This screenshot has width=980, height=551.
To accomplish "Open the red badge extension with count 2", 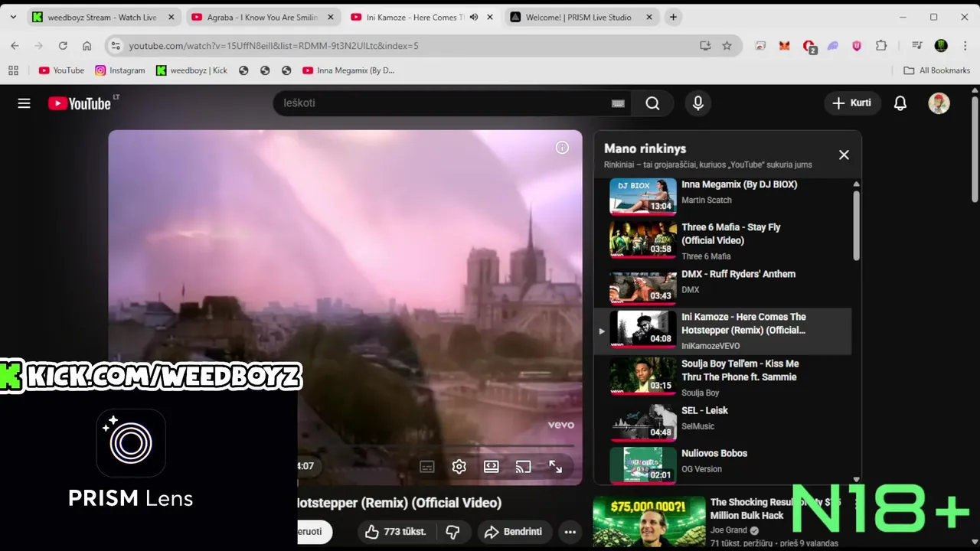I will [x=809, y=47].
